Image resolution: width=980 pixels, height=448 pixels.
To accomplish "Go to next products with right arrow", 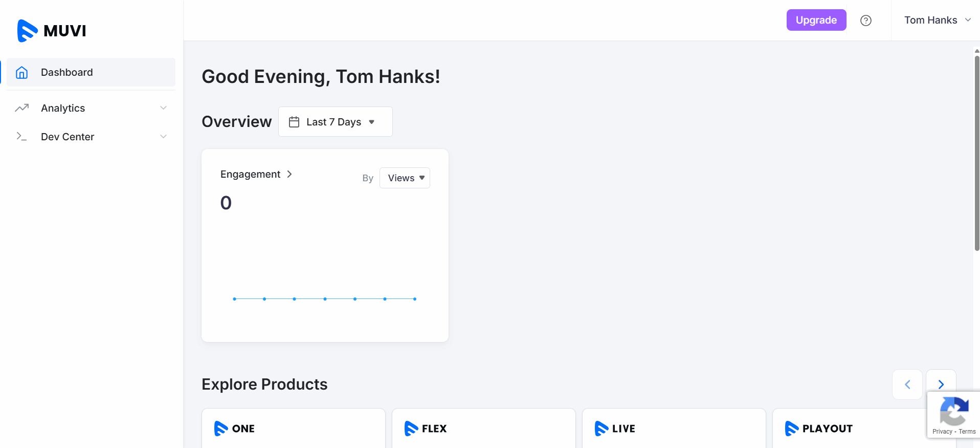I will coord(941,385).
